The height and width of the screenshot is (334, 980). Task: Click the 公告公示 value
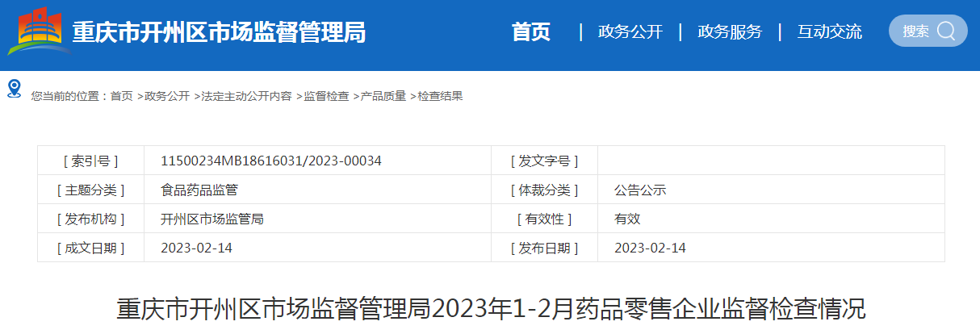click(640, 190)
